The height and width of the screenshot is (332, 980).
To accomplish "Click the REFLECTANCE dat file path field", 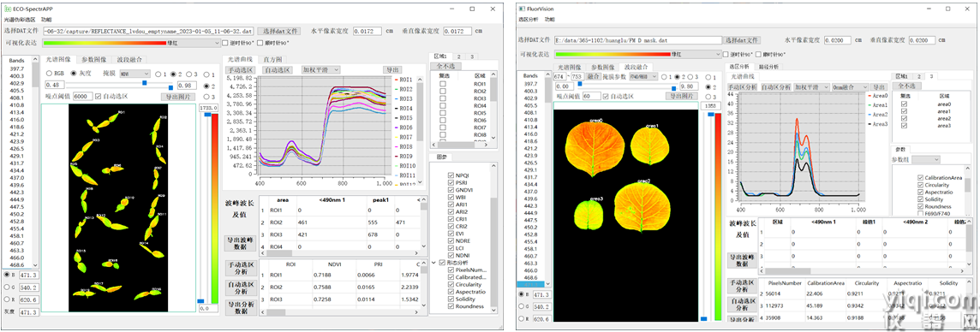I will point(148,31).
